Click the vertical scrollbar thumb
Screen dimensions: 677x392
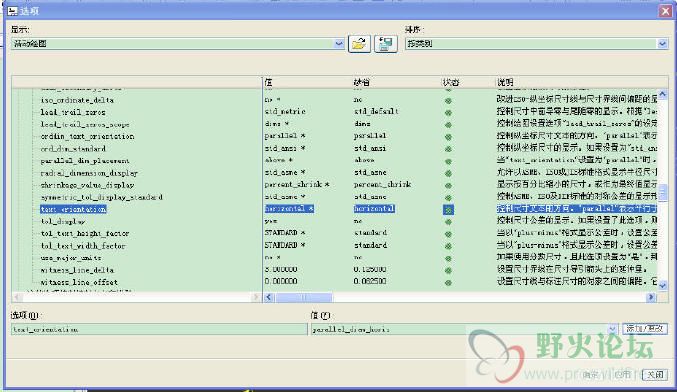point(663,192)
